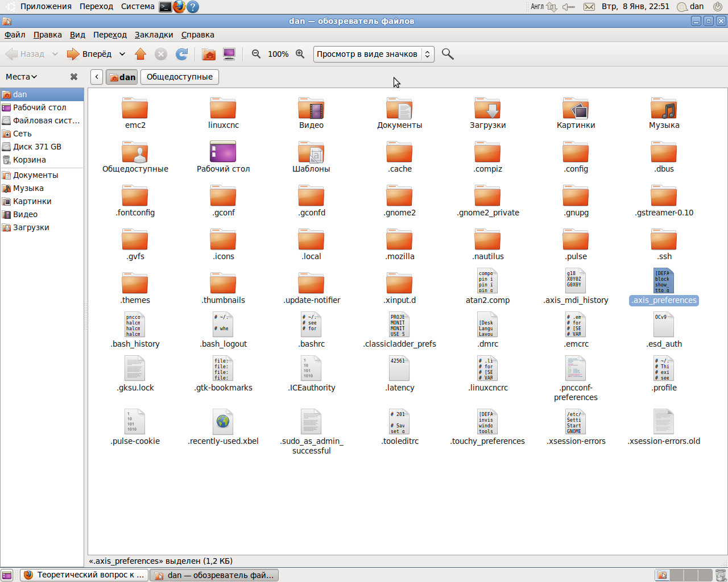Screen dimensions: 728x582
Task: Show the desktop via bottom panel button
Action: (x=7, y=575)
